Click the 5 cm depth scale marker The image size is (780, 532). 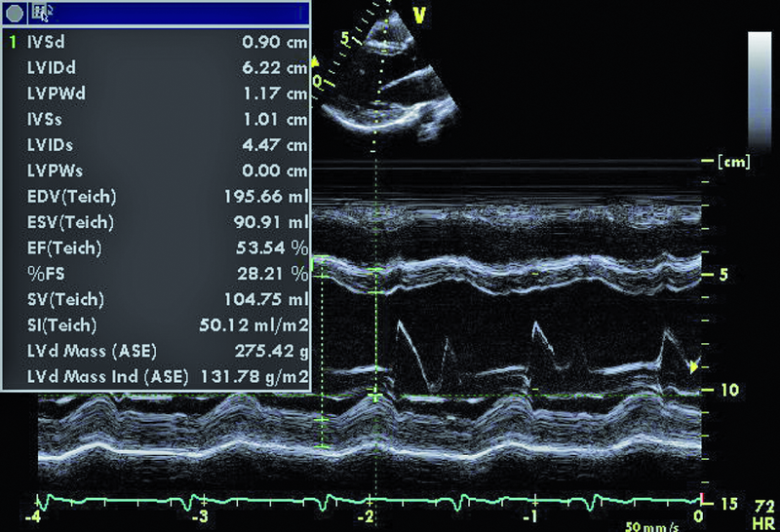click(x=723, y=275)
